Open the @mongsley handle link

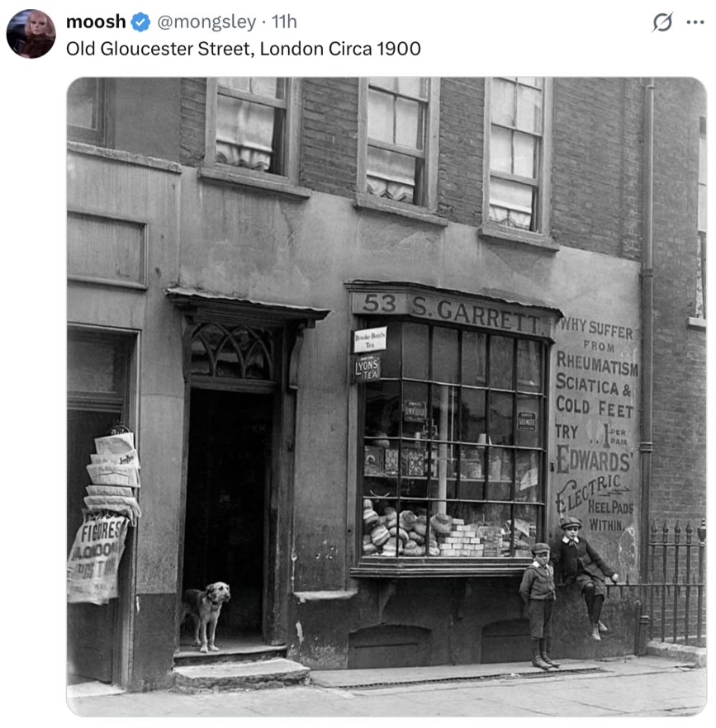206,21
